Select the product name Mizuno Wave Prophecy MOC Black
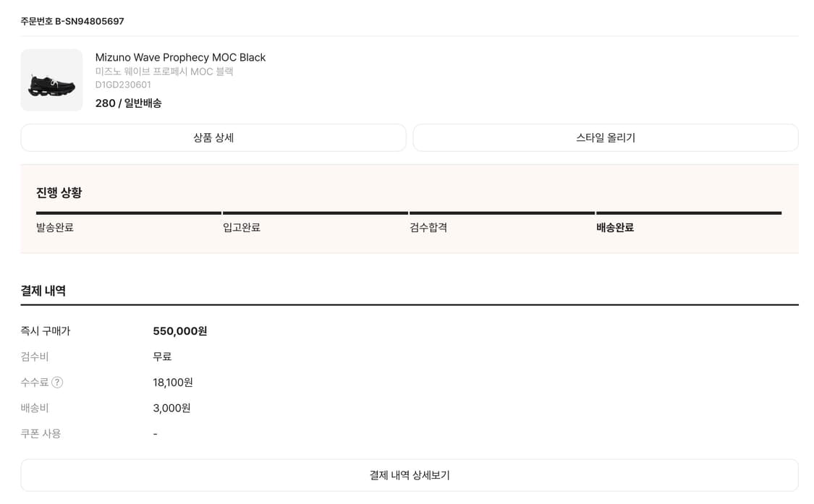 pyautogui.click(x=180, y=57)
